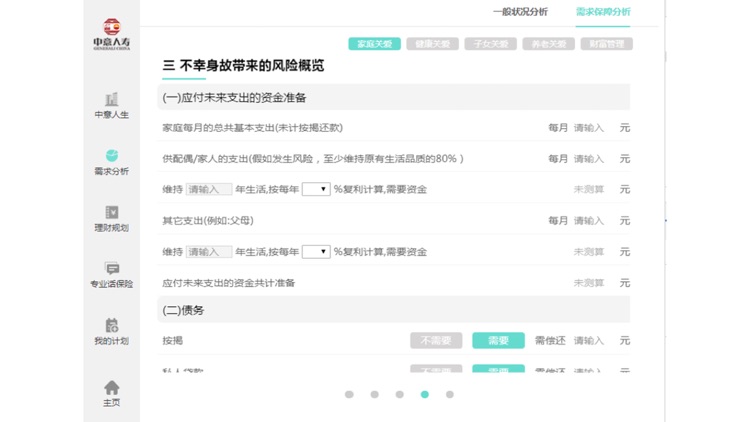This screenshot has width=750, height=422.
Task: Click 应付未来支出的资金共计准备 未测算 value
Action: [x=589, y=283]
